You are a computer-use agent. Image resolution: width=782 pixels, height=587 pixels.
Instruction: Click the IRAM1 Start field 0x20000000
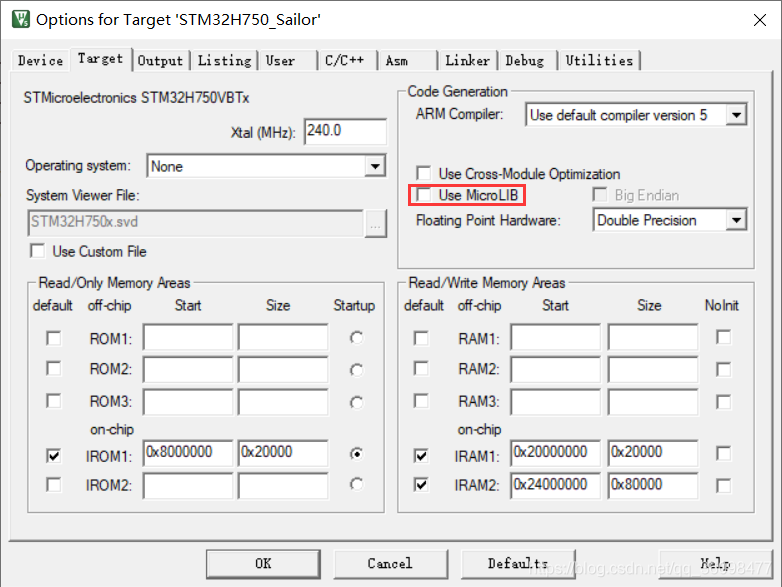(555, 453)
